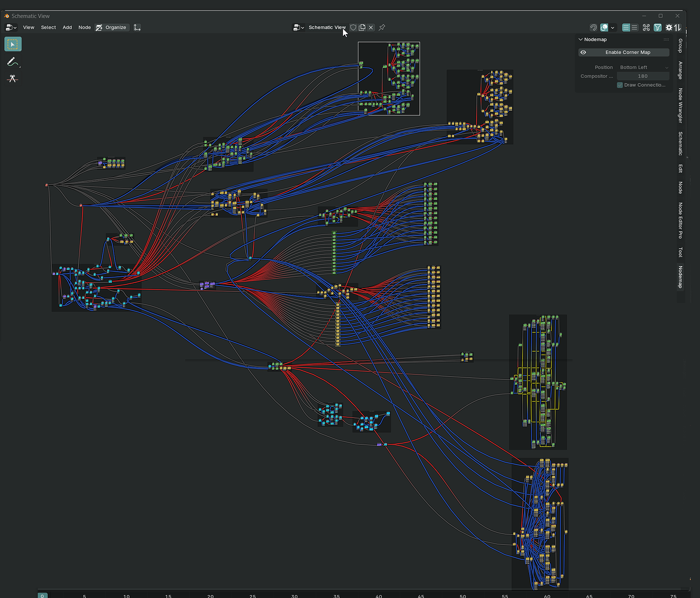Image resolution: width=700 pixels, height=598 pixels.
Task: Click the command-symbol node icon
Action: click(x=646, y=28)
